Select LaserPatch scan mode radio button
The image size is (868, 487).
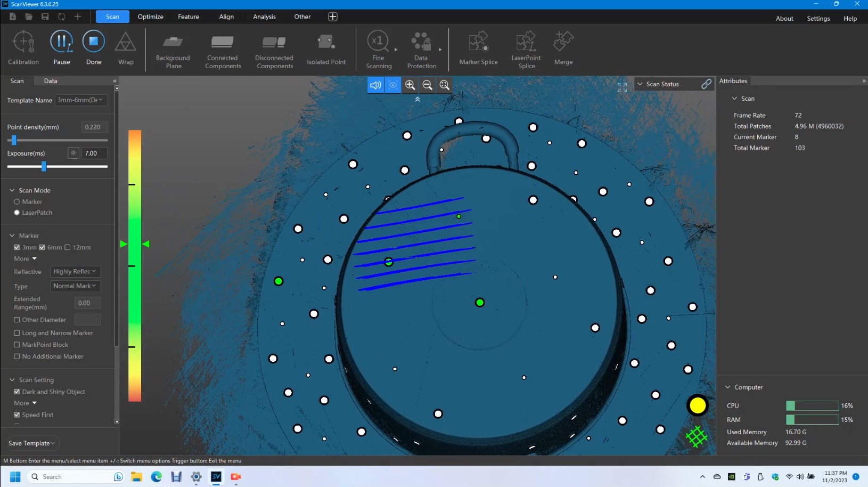click(17, 213)
